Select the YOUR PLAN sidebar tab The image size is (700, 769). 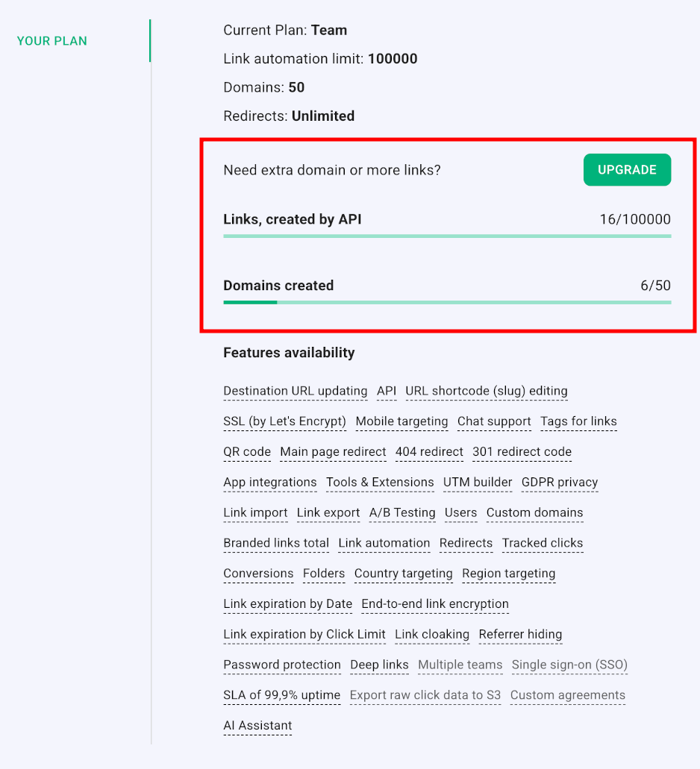tap(52, 41)
